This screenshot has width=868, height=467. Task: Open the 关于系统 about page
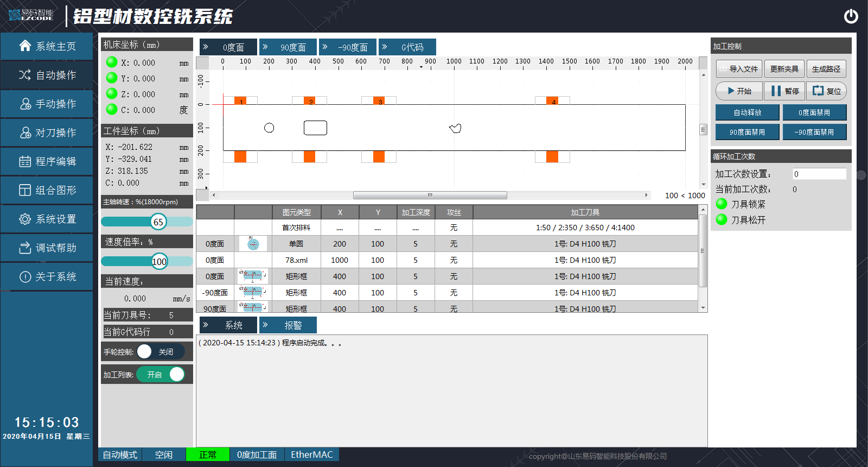pyautogui.click(x=47, y=276)
